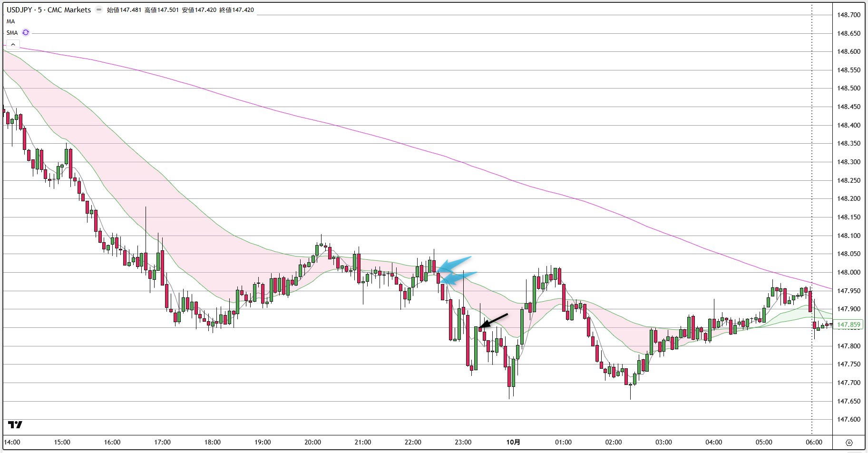The image size is (868, 453).
Task: Click the green 147.859 price label
Action: pyautogui.click(x=848, y=325)
